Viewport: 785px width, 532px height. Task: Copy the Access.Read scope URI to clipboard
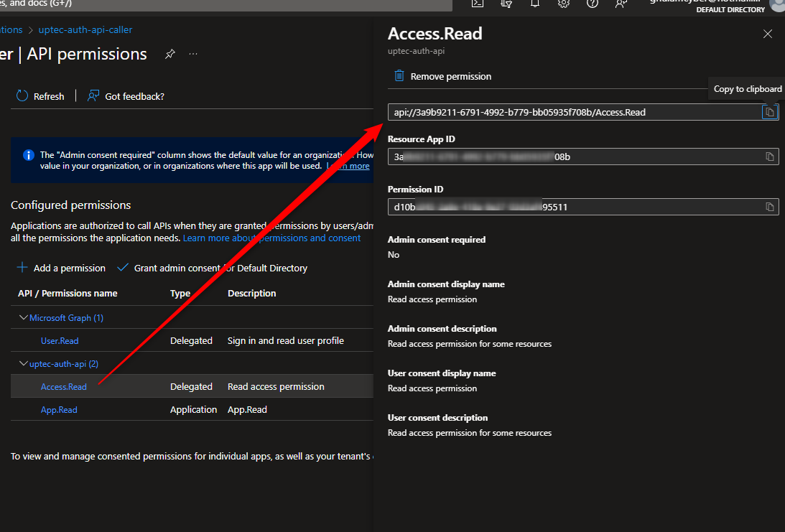[769, 112]
